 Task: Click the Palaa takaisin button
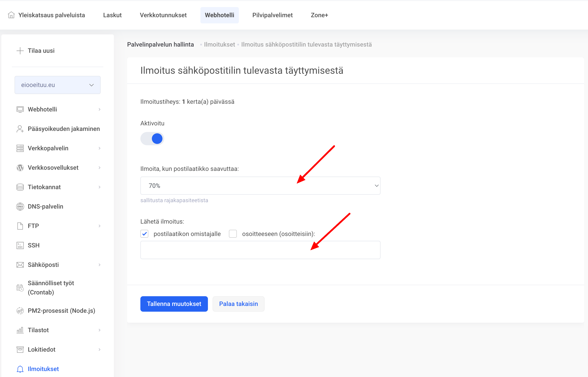[238, 304]
